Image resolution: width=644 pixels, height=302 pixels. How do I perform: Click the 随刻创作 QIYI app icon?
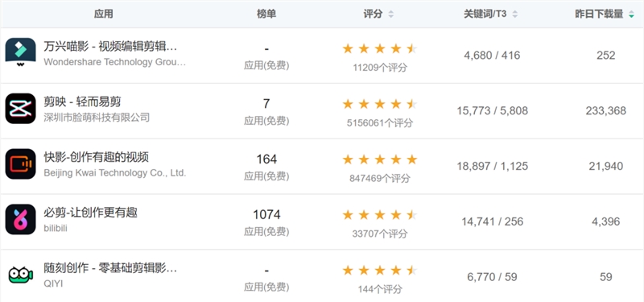[x=21, y=275]
